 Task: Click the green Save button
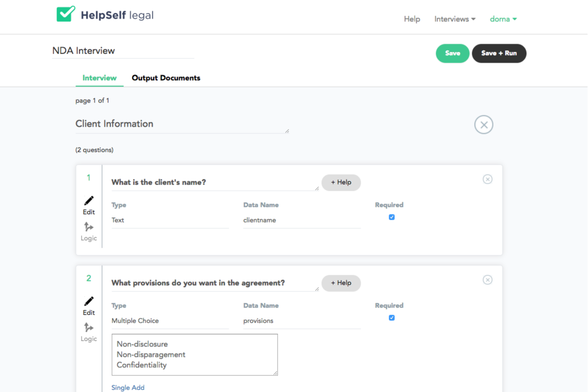pyautogui.click(x=452, y=53)
